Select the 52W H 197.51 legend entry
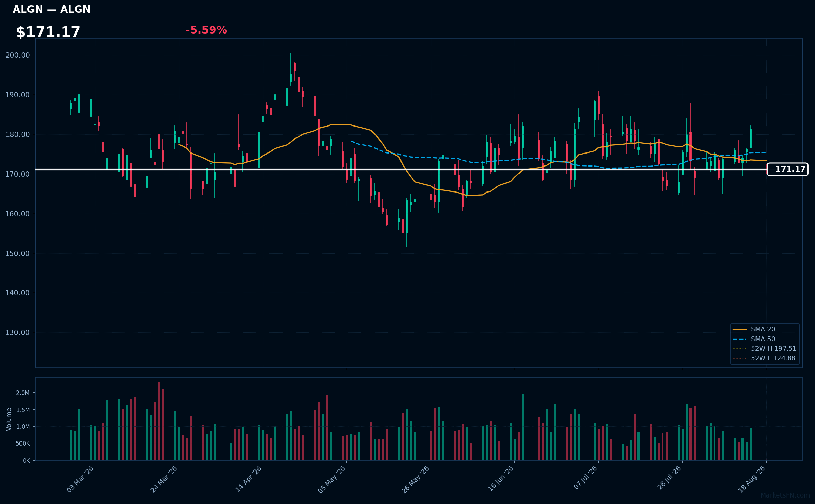 [x=765, y=348]
